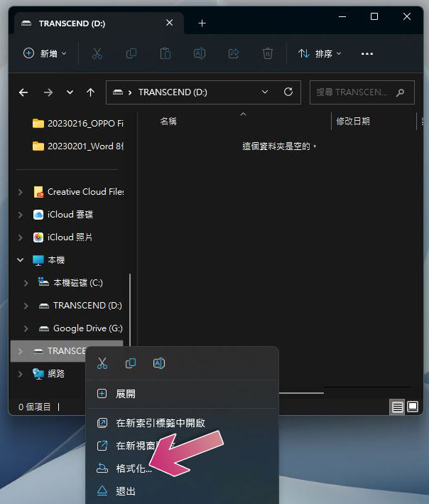Click the search TRANSCEND box
429x504 pixels.
(362, 92)
